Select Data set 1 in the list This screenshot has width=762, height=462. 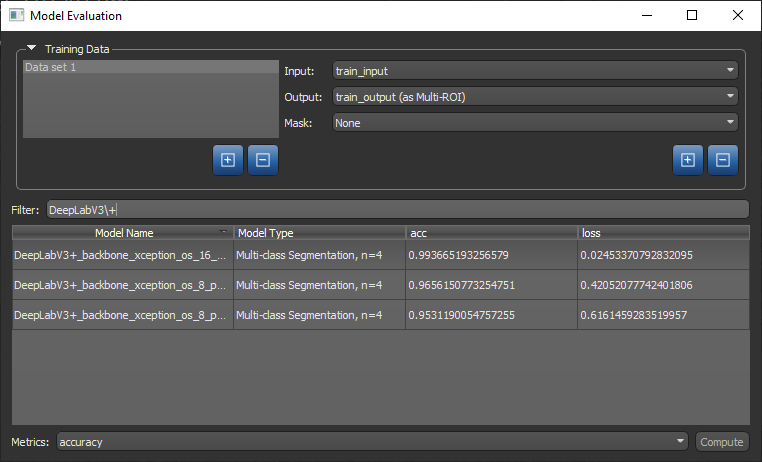click(151, 67)
